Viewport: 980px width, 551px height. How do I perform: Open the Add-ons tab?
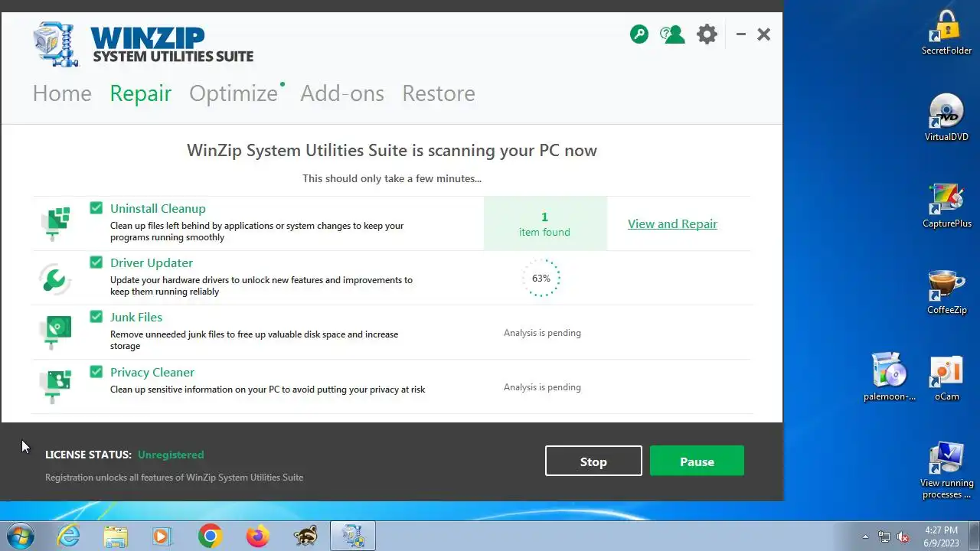tap(342, 93)
